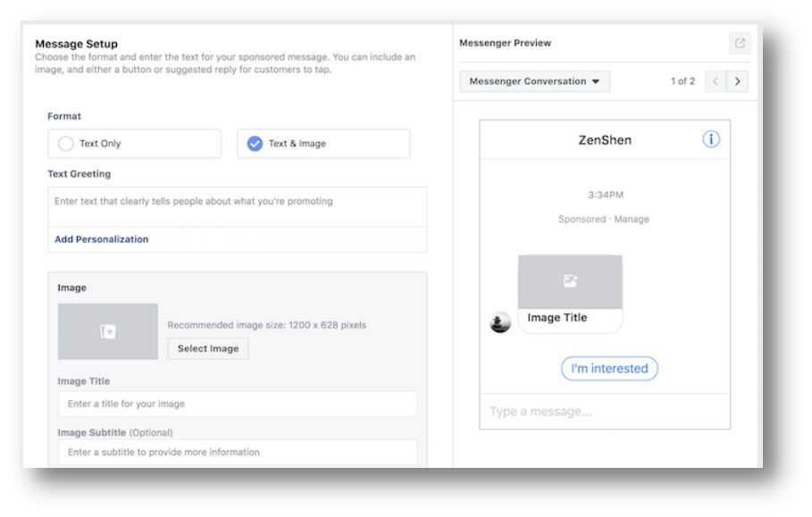Click the Text Greeting input field
Viewport: 812px width, 517px height.
click(x=238, y=206)
